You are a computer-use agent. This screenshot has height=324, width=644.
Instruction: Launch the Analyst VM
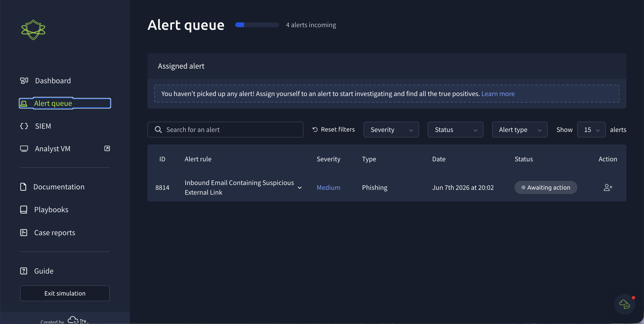53,149
